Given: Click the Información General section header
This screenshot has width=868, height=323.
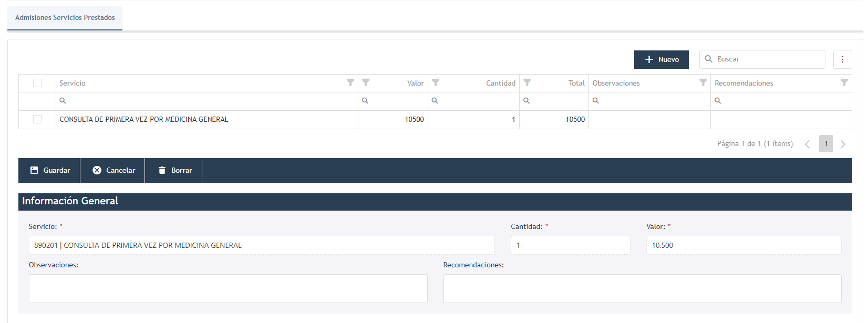Looking at the screenshot, I should (435, 202).
